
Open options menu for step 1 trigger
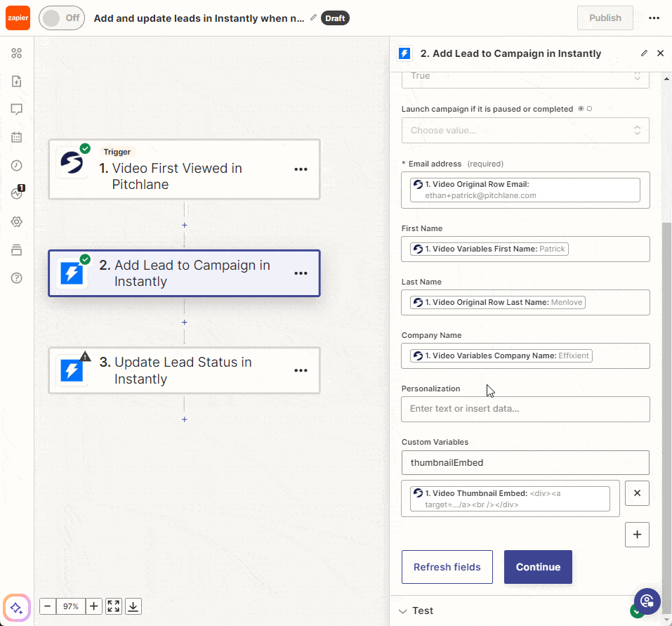tap(301, 169)
